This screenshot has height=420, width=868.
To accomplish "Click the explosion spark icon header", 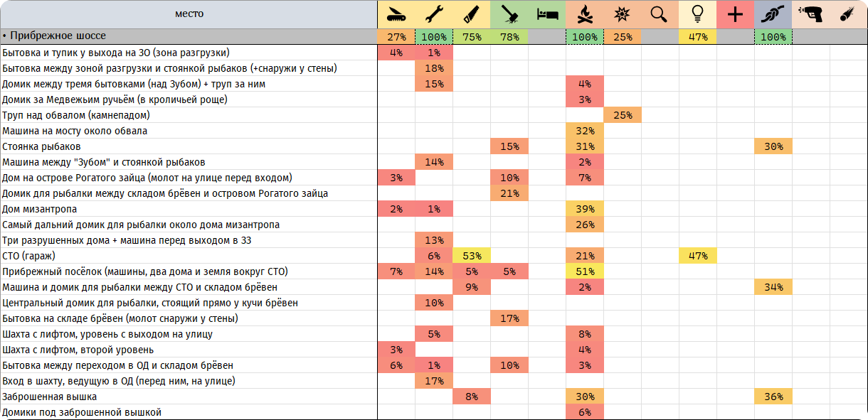I will click(623, 14).
